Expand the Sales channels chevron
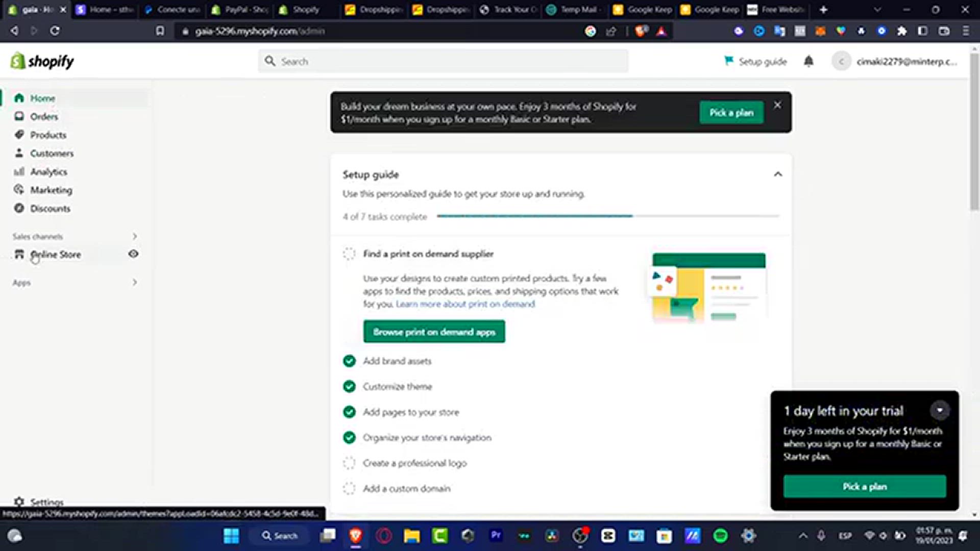 [135, 236]
